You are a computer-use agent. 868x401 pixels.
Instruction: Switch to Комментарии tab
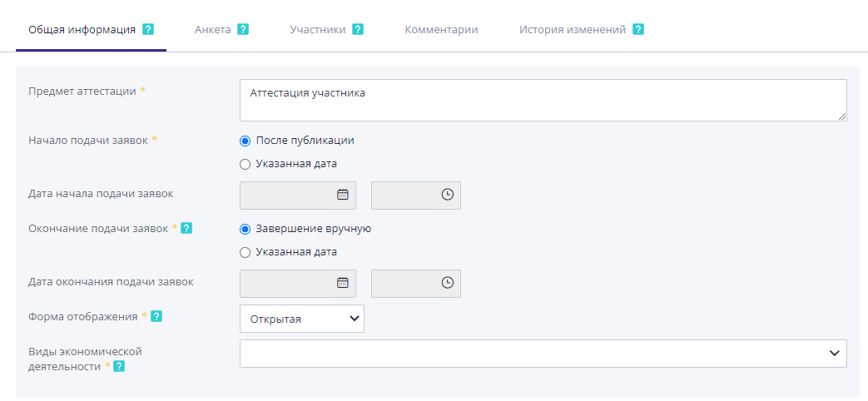click(x=441, y=29)
